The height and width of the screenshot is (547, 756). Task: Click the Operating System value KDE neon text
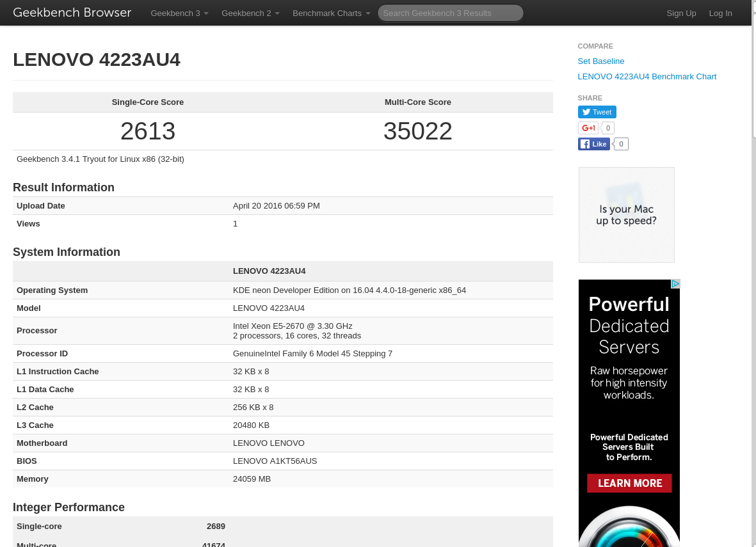coord(349,290)
